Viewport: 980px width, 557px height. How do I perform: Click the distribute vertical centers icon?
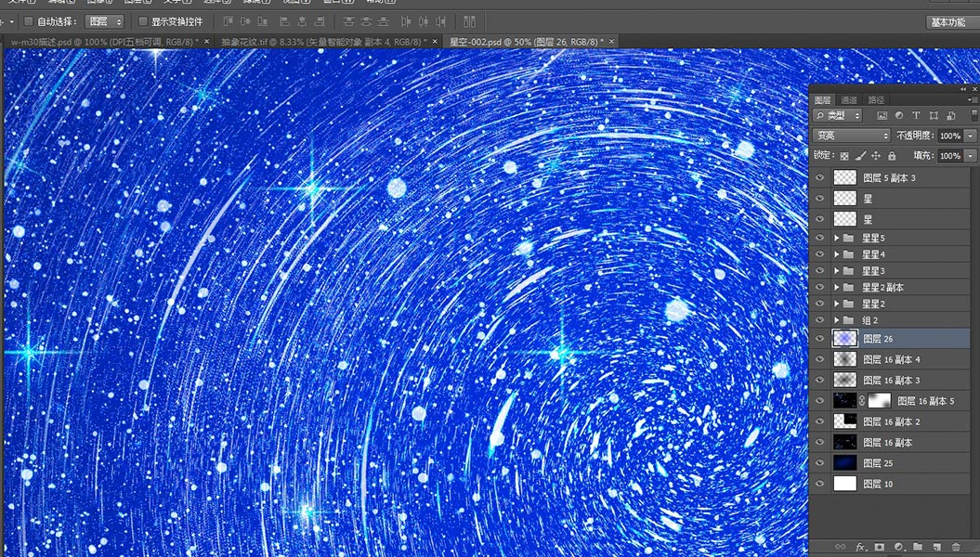click(x=366, y=22)
